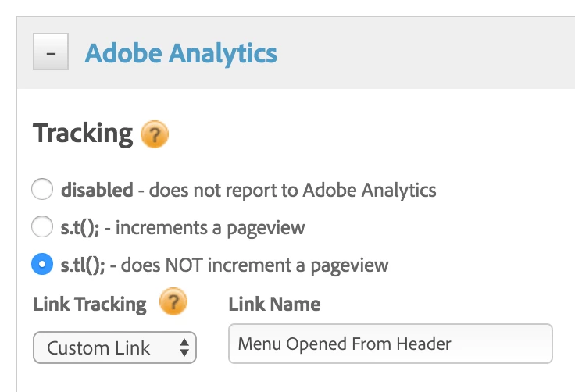This screenshot has height=392, width=575.
Task: Open the help icon beside Tracking heading
Action: click(x=154, y=135)
